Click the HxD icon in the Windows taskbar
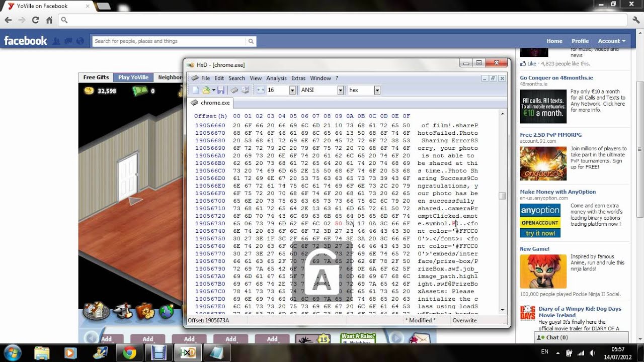The width and height of the screenshot is (644, 362). [x=187, y=353]
